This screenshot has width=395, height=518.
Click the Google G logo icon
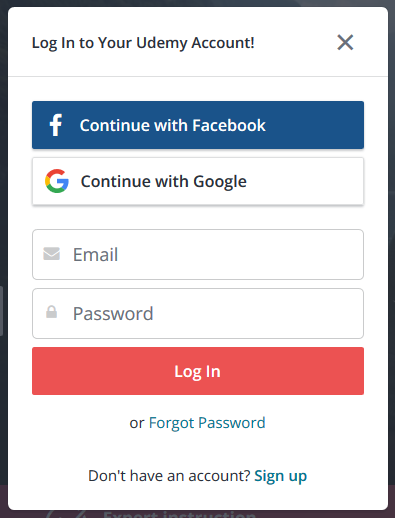[57, 181]
